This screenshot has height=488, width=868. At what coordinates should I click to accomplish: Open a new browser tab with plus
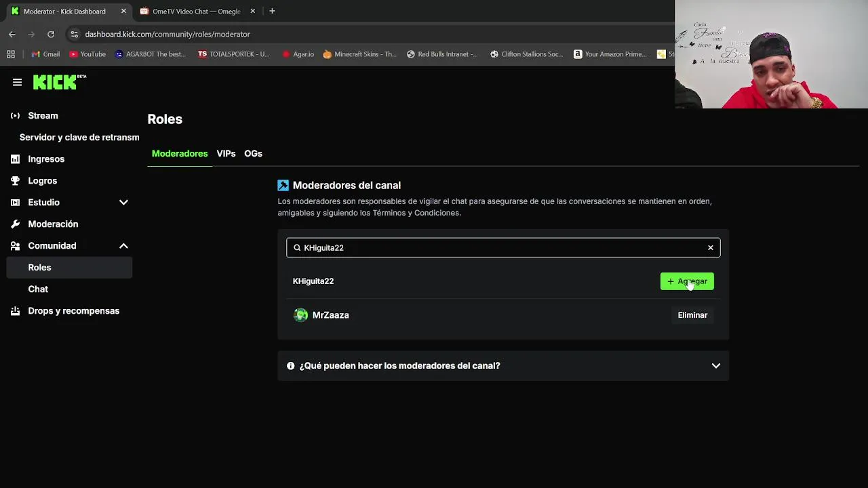[272, 11]
